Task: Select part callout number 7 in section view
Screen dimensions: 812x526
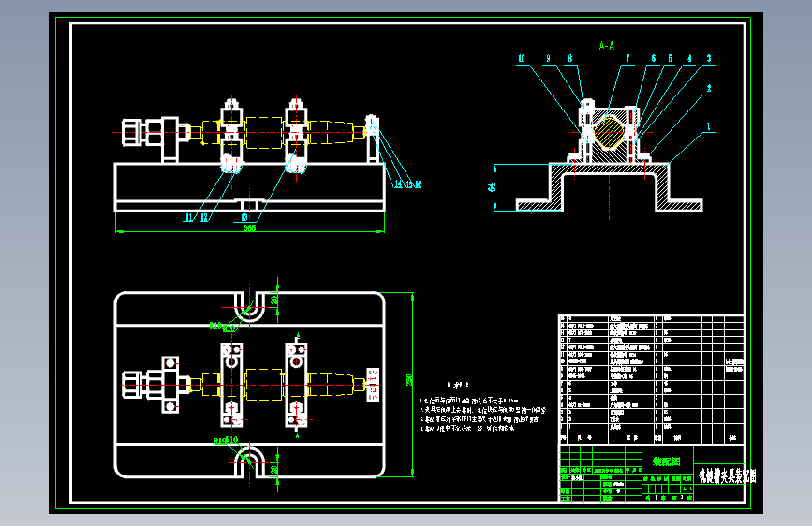Action: point(627,59)
